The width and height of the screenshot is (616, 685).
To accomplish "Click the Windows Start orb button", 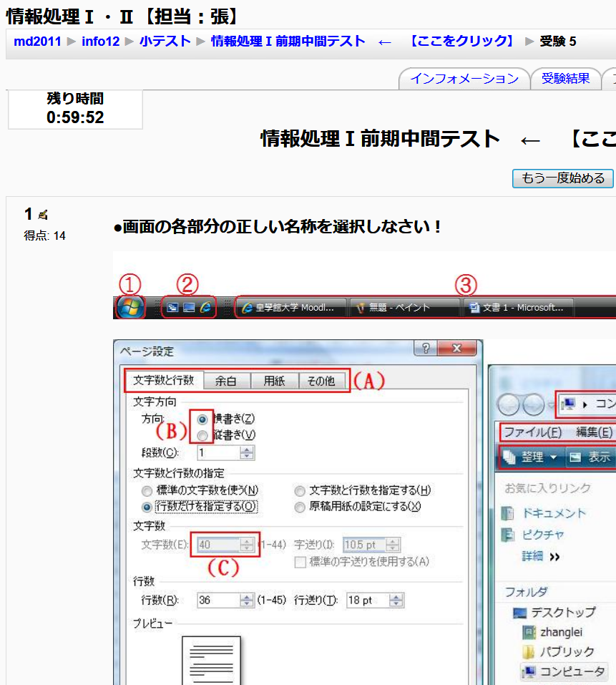I will click(x=131, y=308).
